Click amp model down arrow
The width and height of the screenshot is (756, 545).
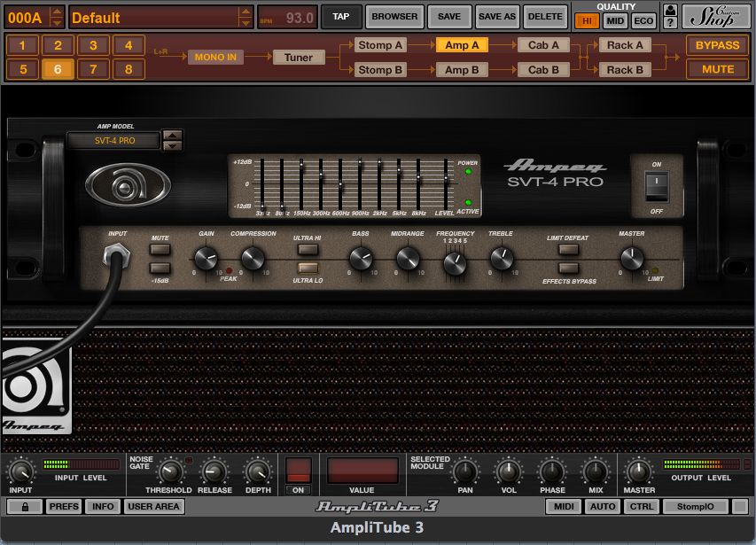[173, 145]
